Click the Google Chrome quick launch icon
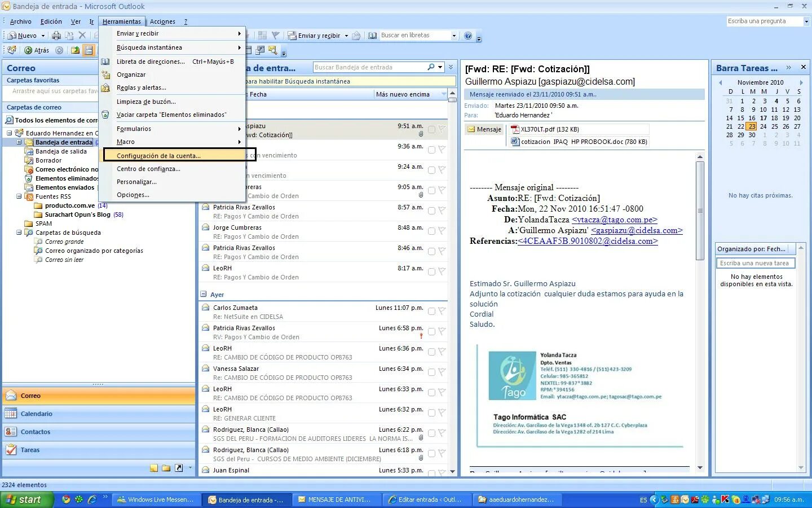The height and width of the screenshot is (508, 812). (x=66, y=500)
